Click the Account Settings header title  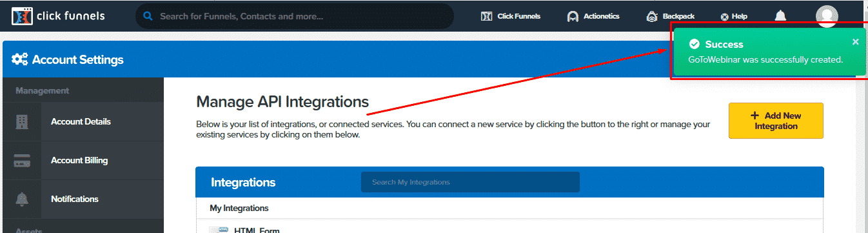point(77,60)
